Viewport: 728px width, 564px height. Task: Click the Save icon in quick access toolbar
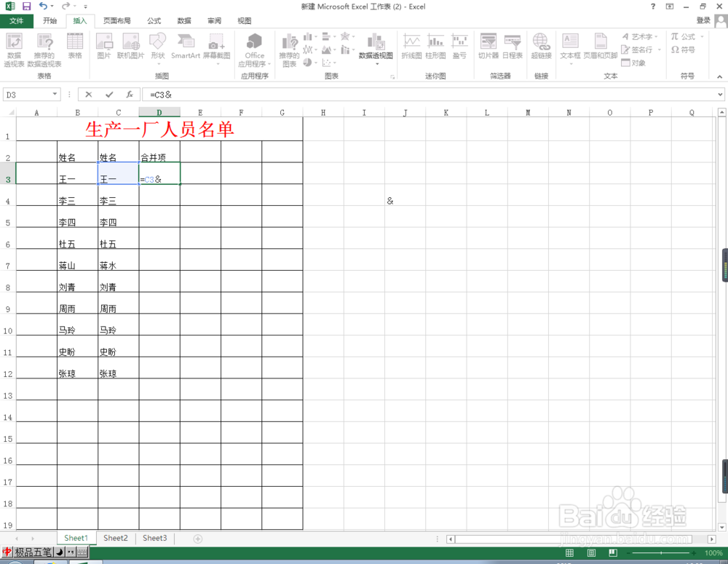(26, 7)
